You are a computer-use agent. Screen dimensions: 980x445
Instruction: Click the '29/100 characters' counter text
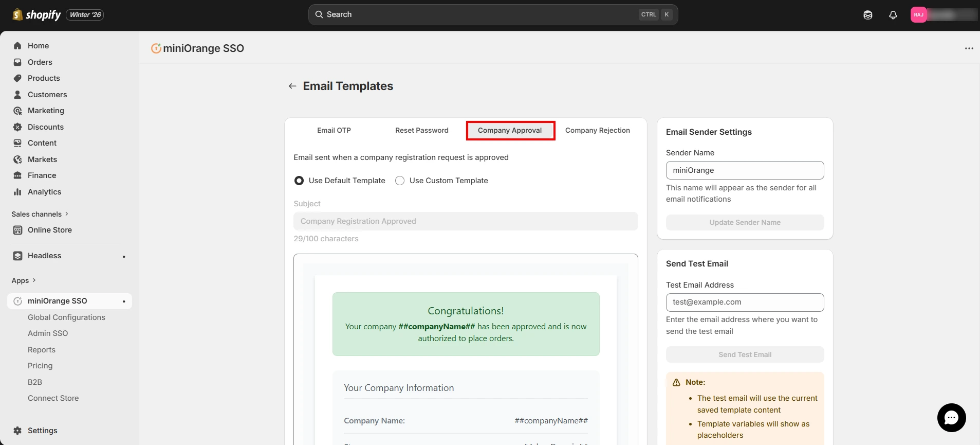326,239
